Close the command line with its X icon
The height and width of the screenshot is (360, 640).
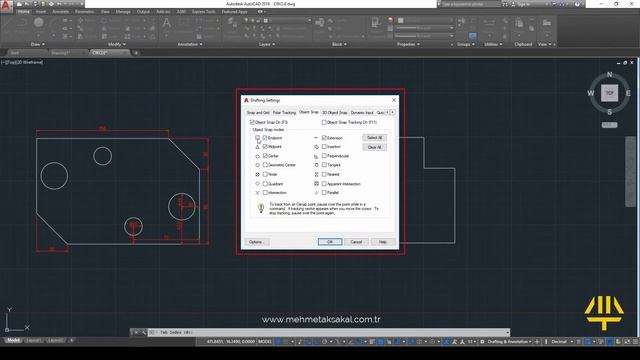(136, 332)
